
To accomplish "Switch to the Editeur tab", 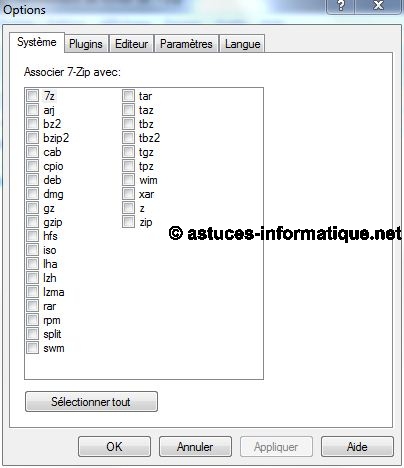I will [x=131, y=44].
